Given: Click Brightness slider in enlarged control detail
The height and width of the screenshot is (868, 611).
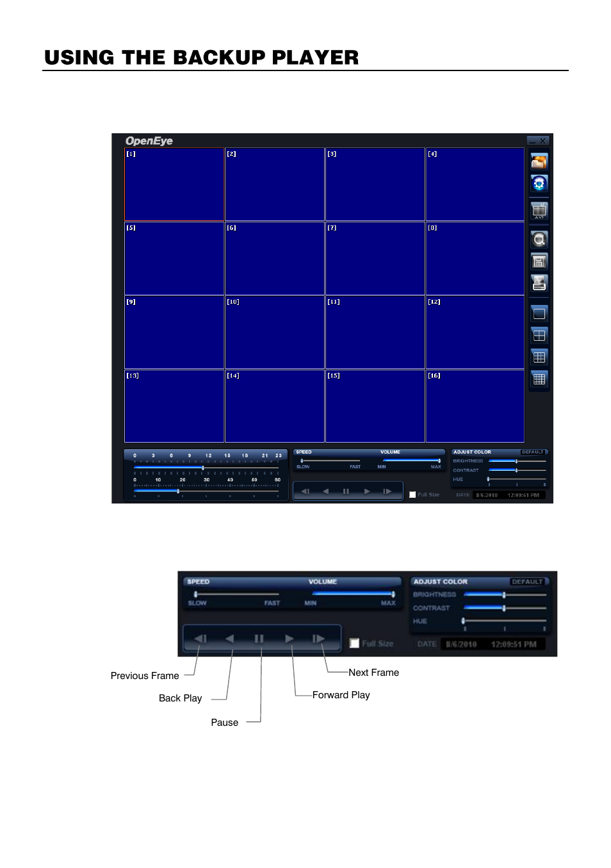Looking at the screenshot, I should pos(505,595).
